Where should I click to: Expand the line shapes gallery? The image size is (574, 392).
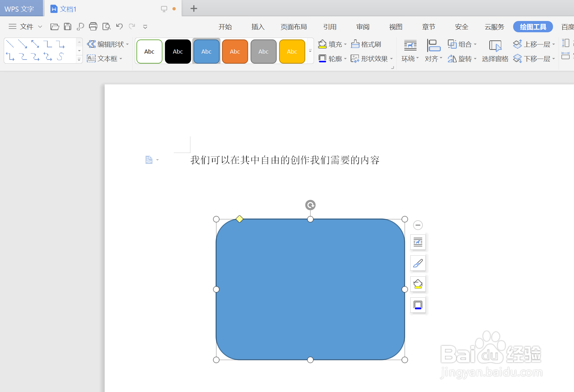[79, 59]
